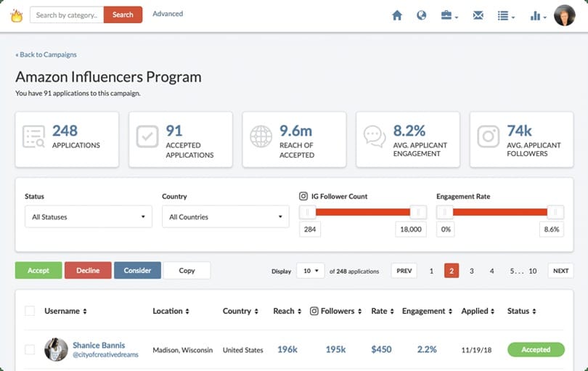The image size is (588, 371).
Task: Open the Display count dropdown showing 10
Action: (310, 271)
